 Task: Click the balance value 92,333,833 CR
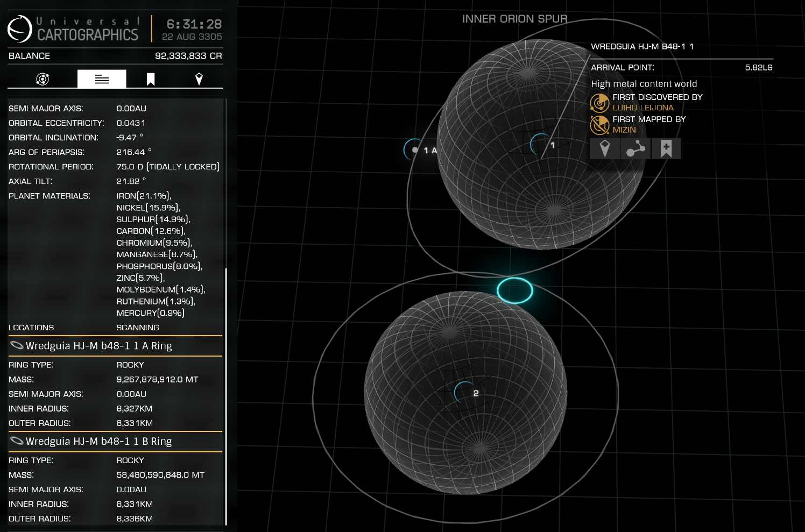click(188, 56)
